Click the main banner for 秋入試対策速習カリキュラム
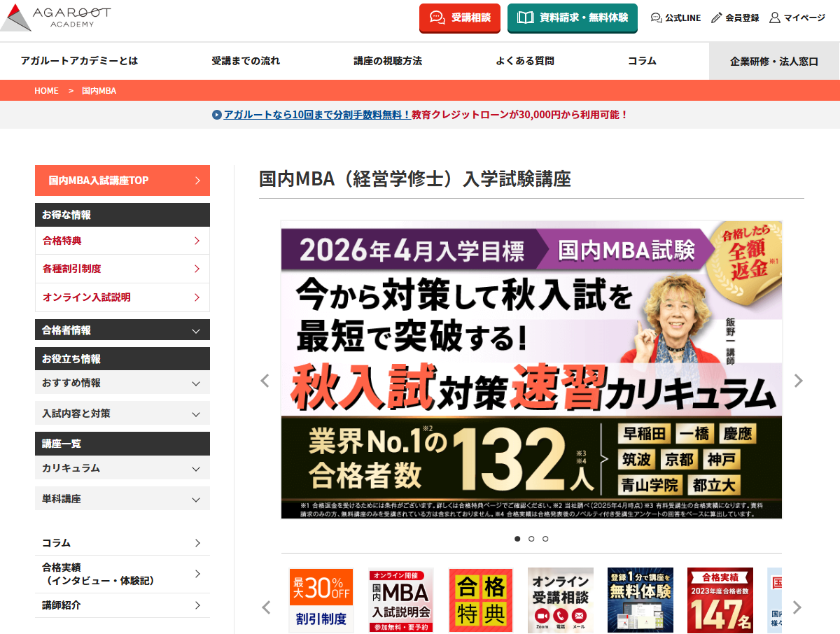Viewport: 840px width, 634px height. [531, 369]
